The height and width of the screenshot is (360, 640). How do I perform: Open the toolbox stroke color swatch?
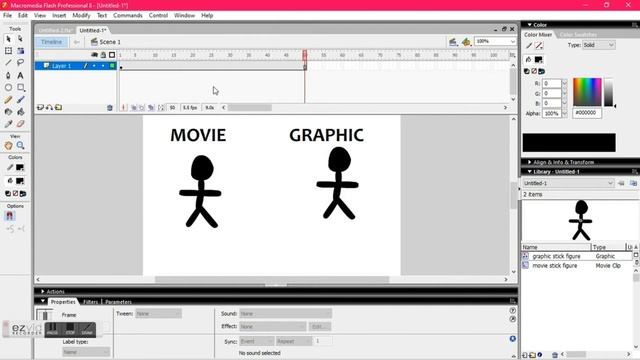point(20,167)
